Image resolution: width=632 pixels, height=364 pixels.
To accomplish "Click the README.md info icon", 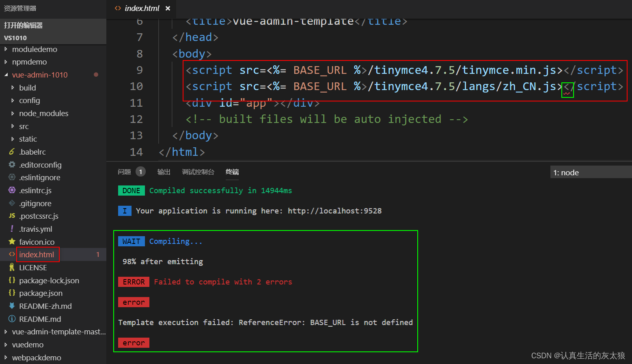I will pos(12,319).
